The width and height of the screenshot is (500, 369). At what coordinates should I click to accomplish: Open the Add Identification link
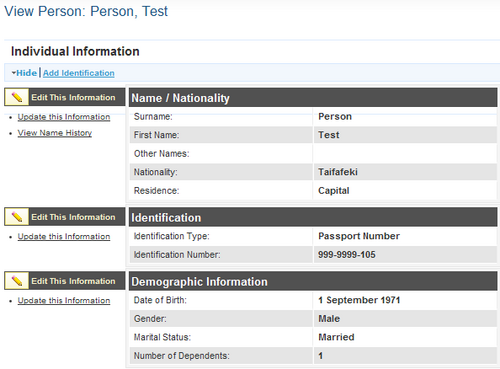pyautogui.click(x=79, y=73)
